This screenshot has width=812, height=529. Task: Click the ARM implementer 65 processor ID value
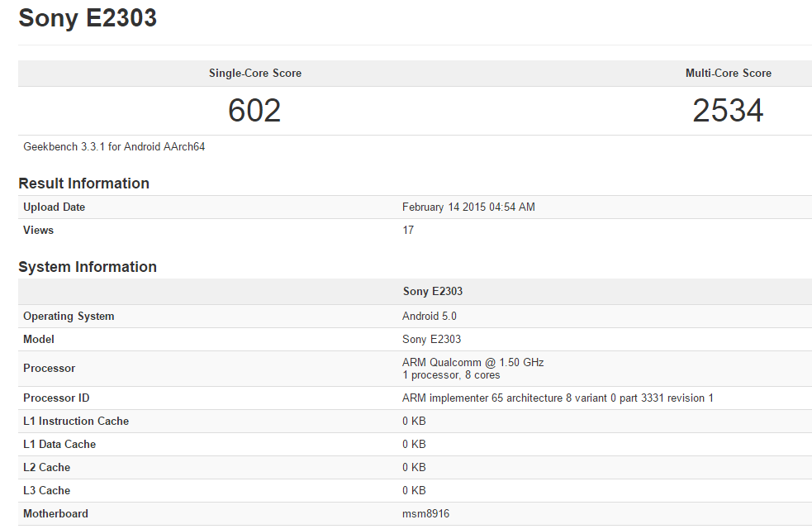tap(558, 398)
